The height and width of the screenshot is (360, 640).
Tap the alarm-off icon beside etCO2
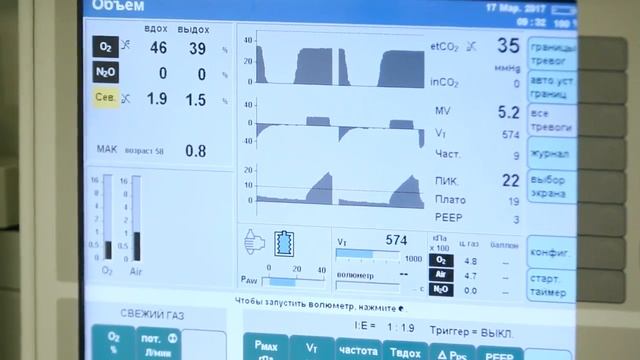pos(471,47)
